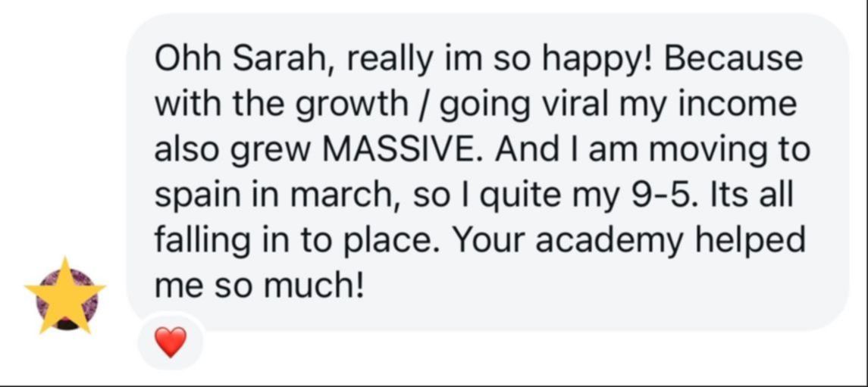Click the yellow star sticker
Image resolution: width=868 pixels, height=387 pixels.
point(65,296)
